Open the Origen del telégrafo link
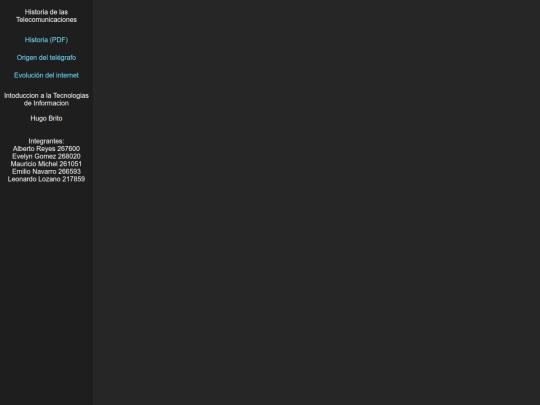This screenshot has width=540, height=405. [x=46, y=58]
